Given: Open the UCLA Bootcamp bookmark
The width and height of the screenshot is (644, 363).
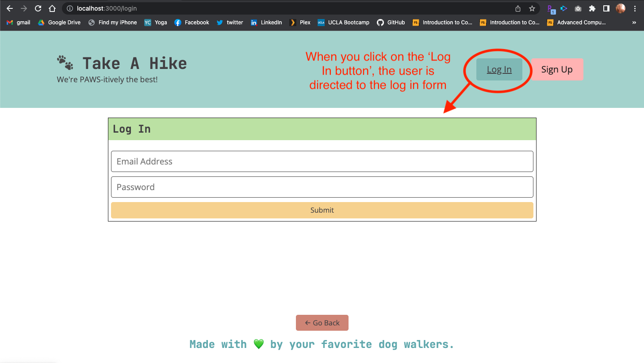Looking at the screenshot, I should point(344,23).
